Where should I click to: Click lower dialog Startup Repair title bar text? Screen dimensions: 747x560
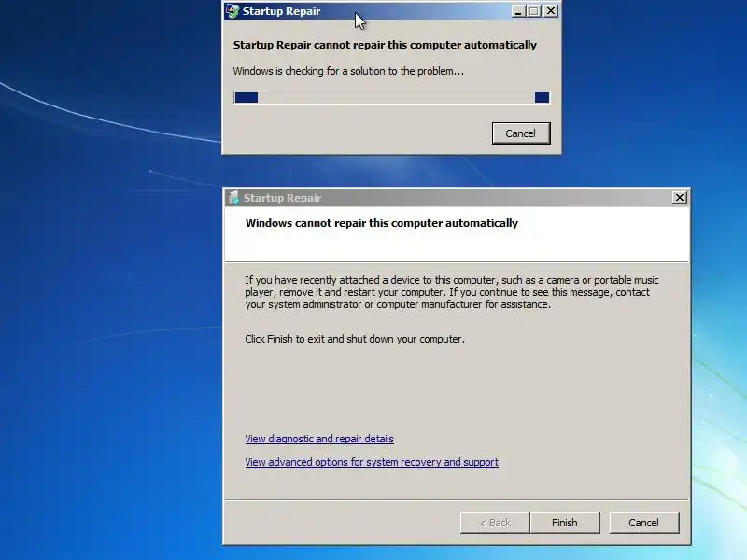[282, 198]
